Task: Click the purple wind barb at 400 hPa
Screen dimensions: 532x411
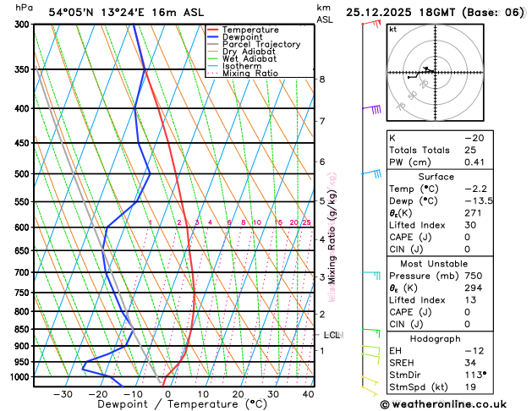Action: coord(372,109)
